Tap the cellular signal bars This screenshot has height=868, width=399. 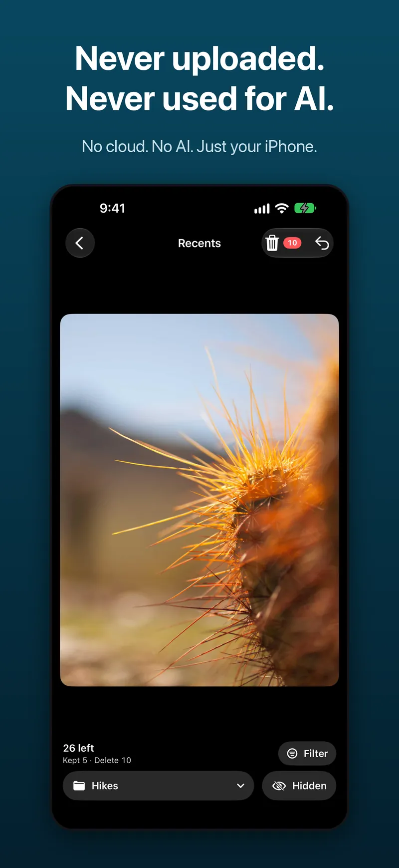(262, 209)
